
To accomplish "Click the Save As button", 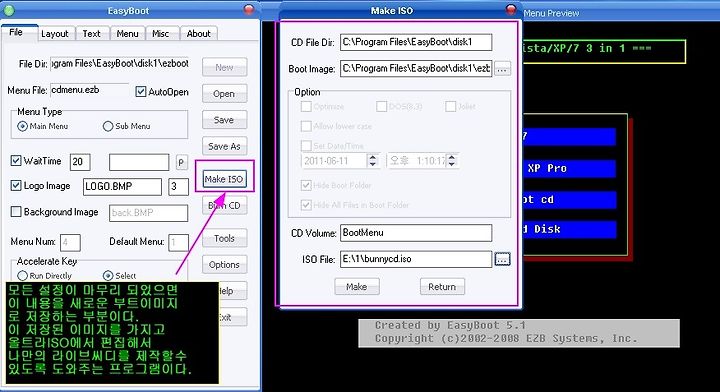I will tap(225, 146).
